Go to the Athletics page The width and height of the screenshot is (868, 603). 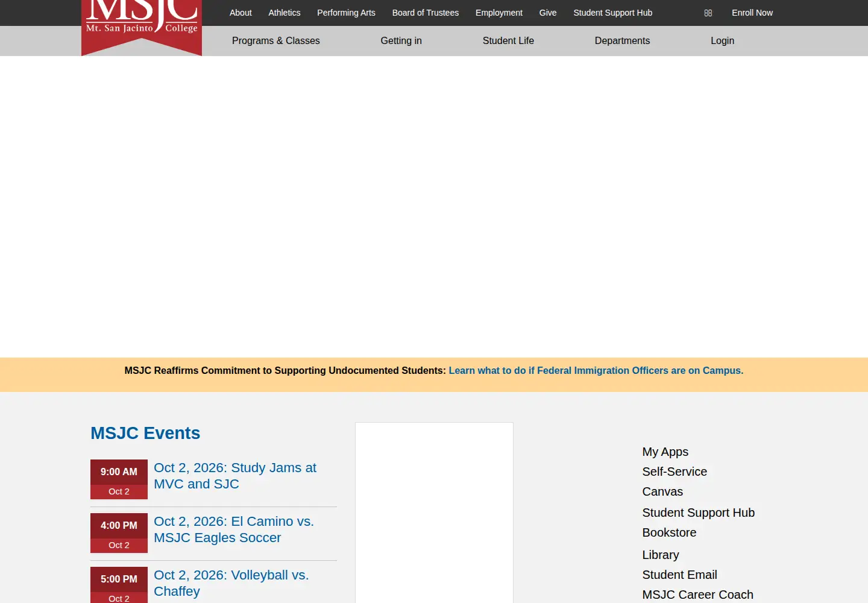point(285,13)
